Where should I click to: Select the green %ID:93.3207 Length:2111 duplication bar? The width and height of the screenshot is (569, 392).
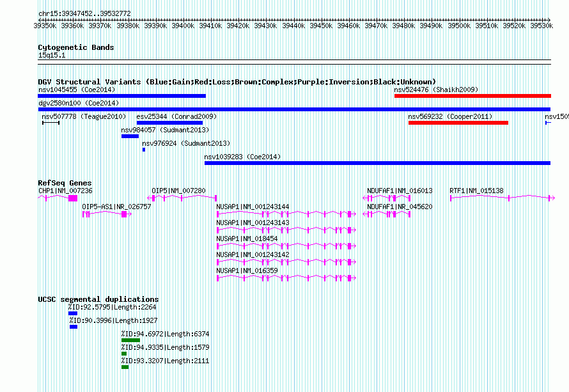coord(125,367)
